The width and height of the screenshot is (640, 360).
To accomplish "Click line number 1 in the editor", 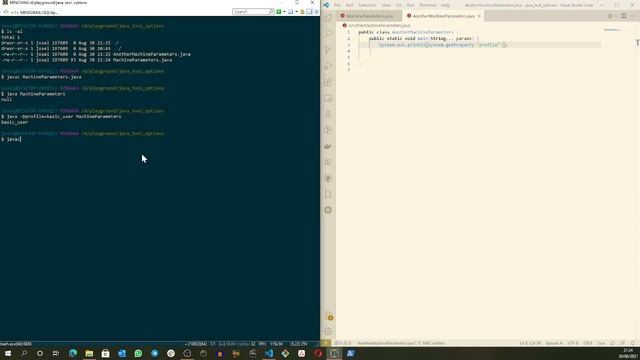I will 349,32.
